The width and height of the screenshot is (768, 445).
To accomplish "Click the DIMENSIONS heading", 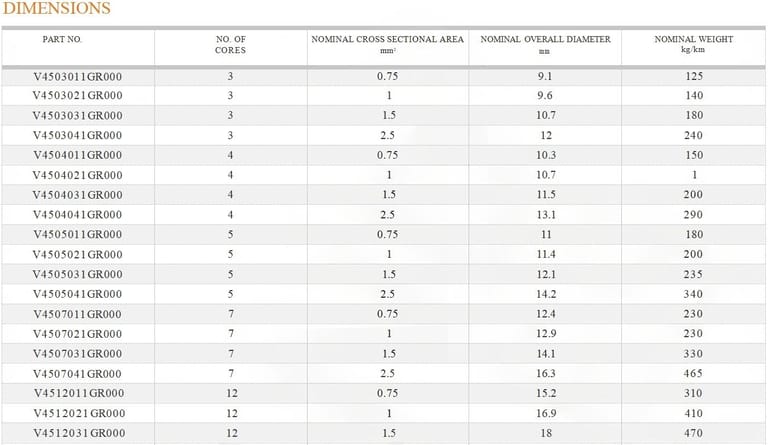I will point(55,9).
